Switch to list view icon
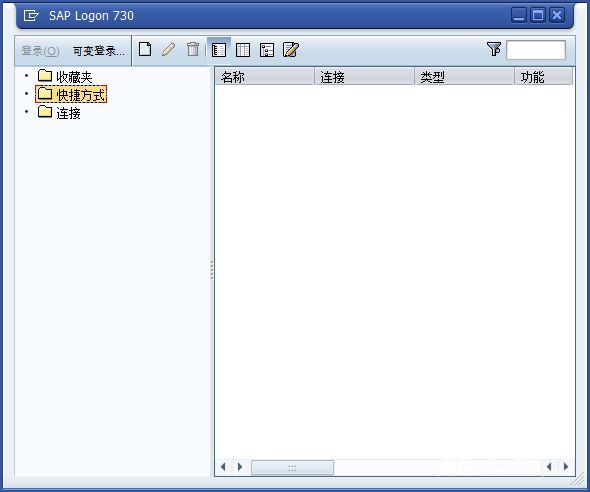Viewport: 590px width, 492px height. point(243,50)
